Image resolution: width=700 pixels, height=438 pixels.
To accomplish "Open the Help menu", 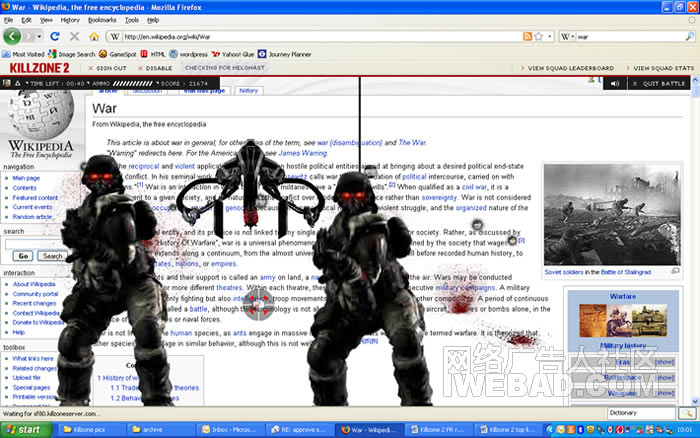I will [x=153, y=20].
